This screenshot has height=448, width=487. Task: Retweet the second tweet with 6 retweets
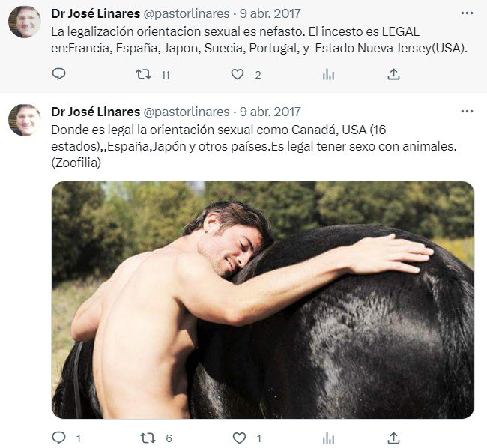pos(148,438)
